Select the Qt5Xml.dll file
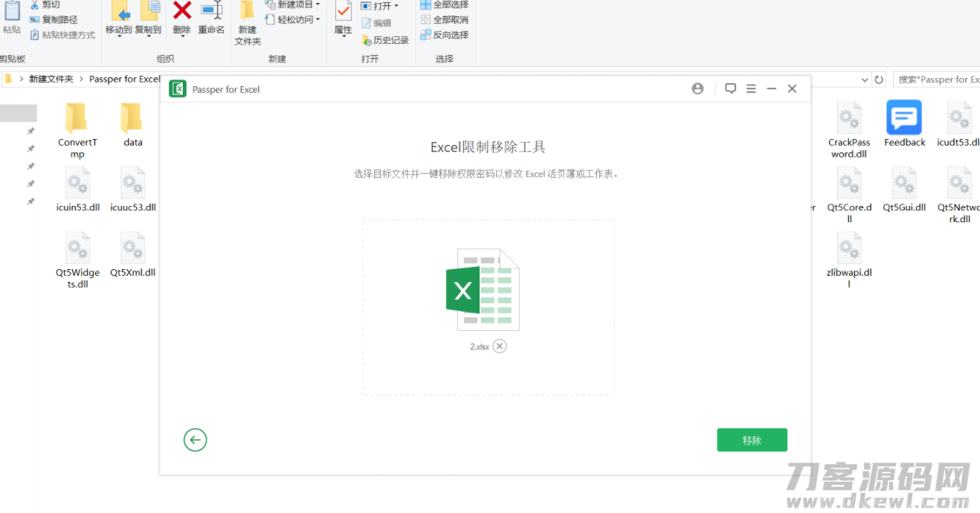980x513 pixels. 132,255
